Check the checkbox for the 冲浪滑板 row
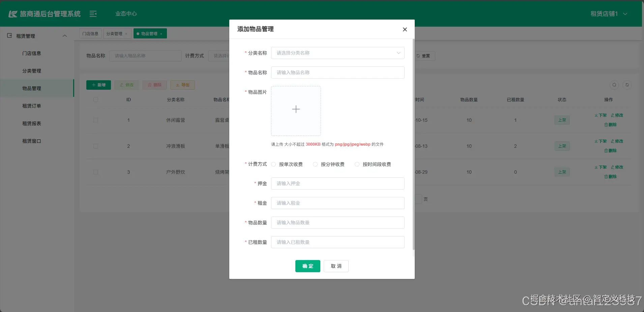The image size is (644, 312). click(96, 146)
